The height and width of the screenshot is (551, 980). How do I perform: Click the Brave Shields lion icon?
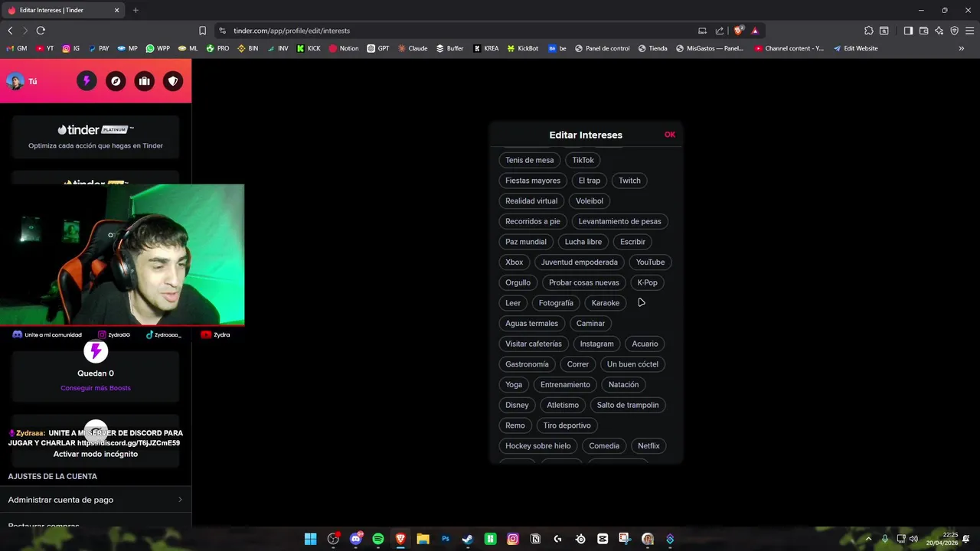(738, 31)
